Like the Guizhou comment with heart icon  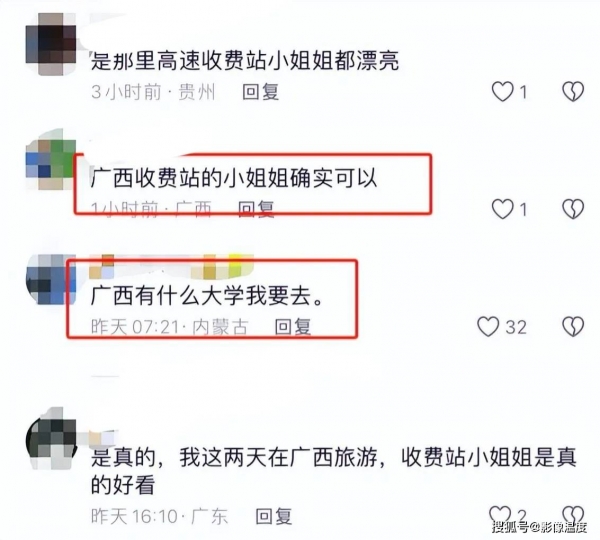[502, 92]
